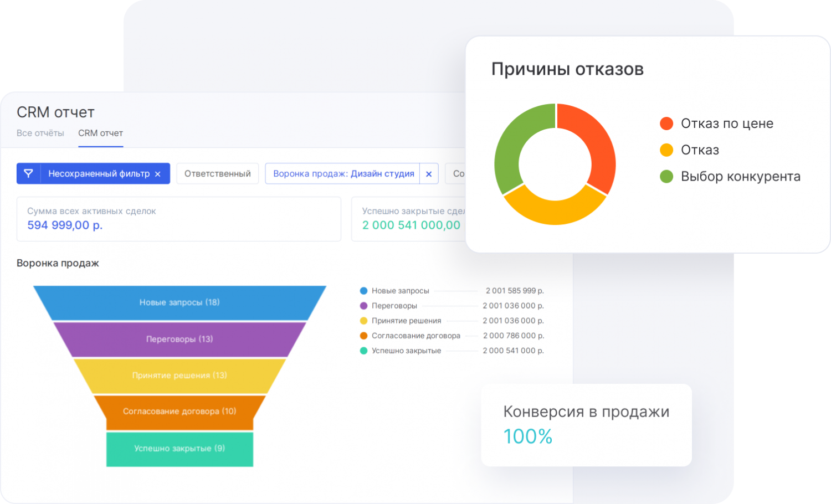Click the funnel filter icon
Image resolution: width=831 pixels, height=504 pixels.
28,173
